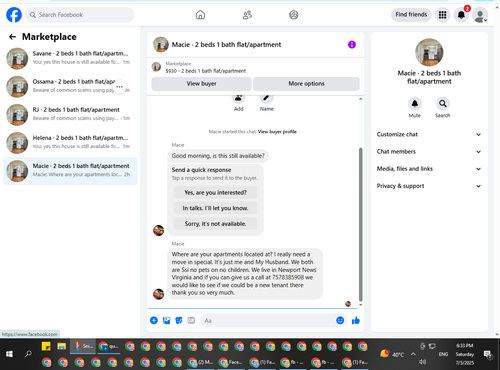Open the Savane conversation
Viewport: 500px width, 370px height.
coord(70,58)
